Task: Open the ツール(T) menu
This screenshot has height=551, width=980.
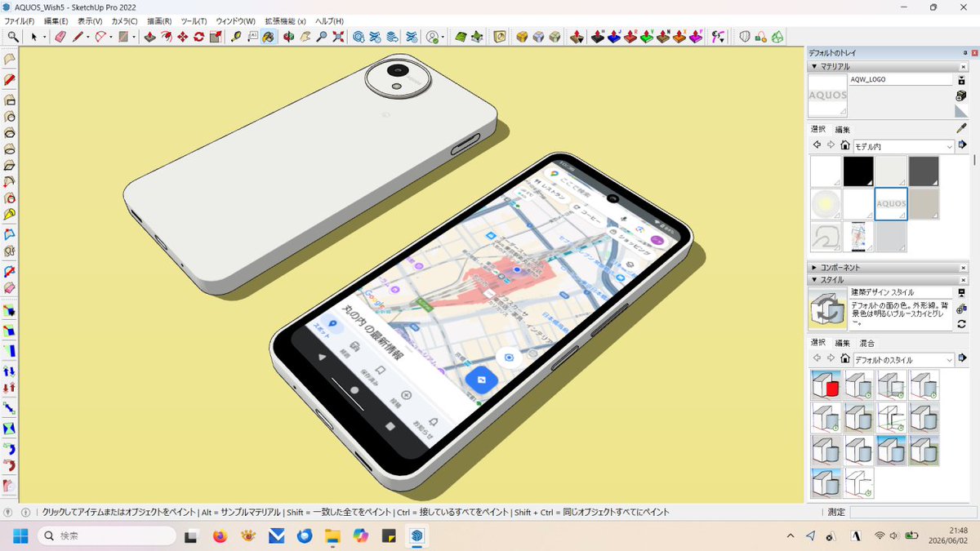Action: point(194,20)
